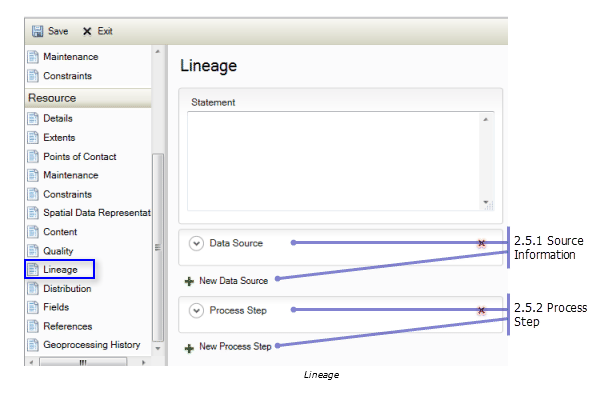Click the page icon next to Distribution
603x393 pixels.
[x=33, y=288]
